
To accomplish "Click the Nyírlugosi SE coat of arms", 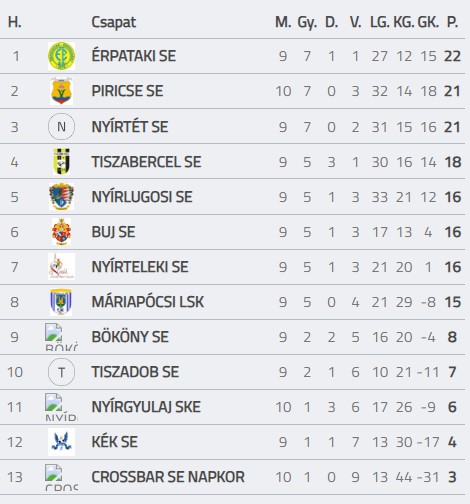I will coord(61,197).
